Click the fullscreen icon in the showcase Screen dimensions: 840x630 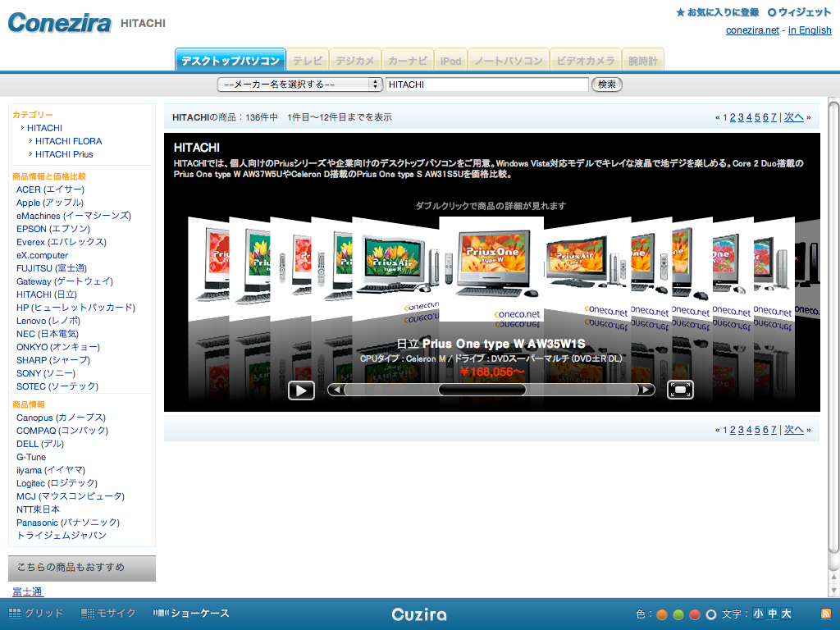point(680,390)
